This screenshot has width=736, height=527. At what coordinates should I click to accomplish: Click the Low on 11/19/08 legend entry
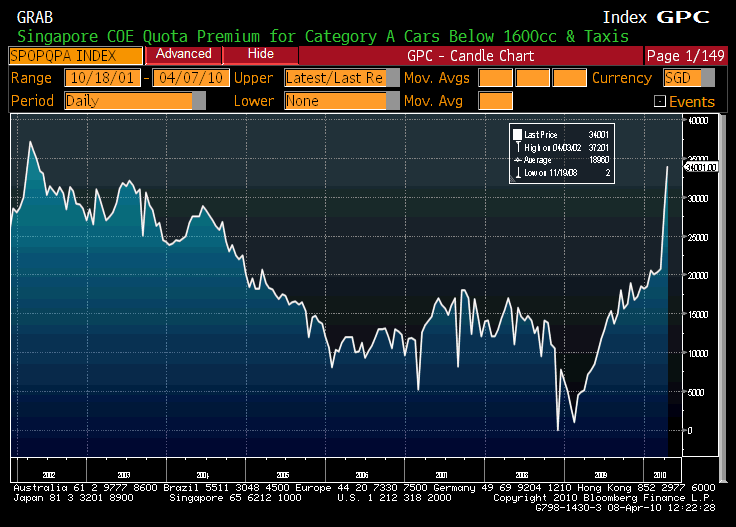(561, 173)
